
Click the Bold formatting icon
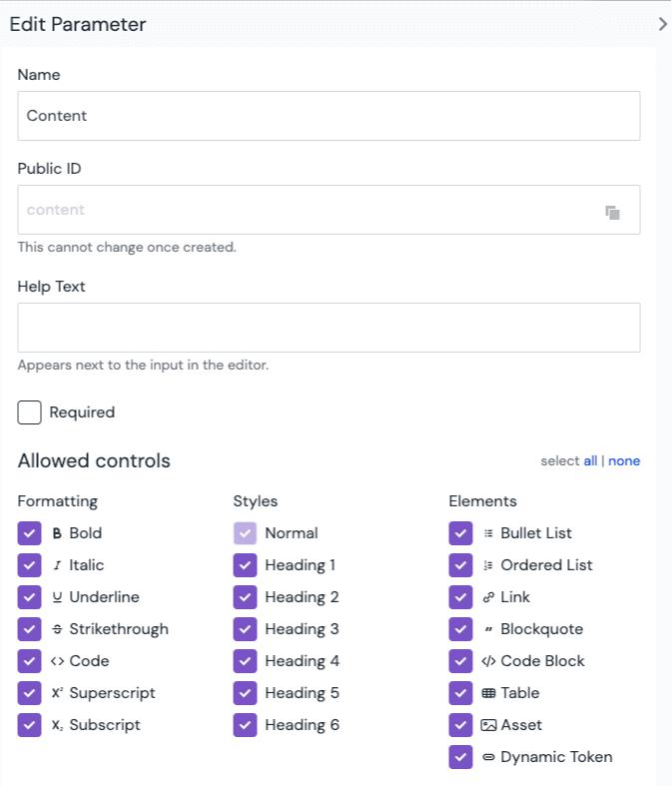[57, 533]
